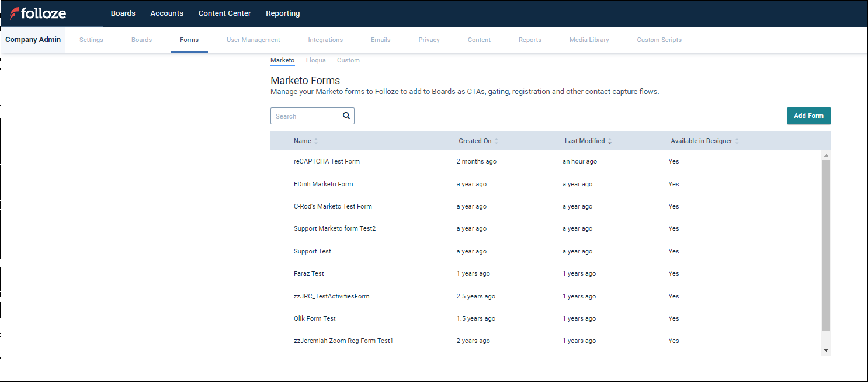868x382 pixels.
Task: Open the Qlik Form Test entry
Action: pos(314,318)
